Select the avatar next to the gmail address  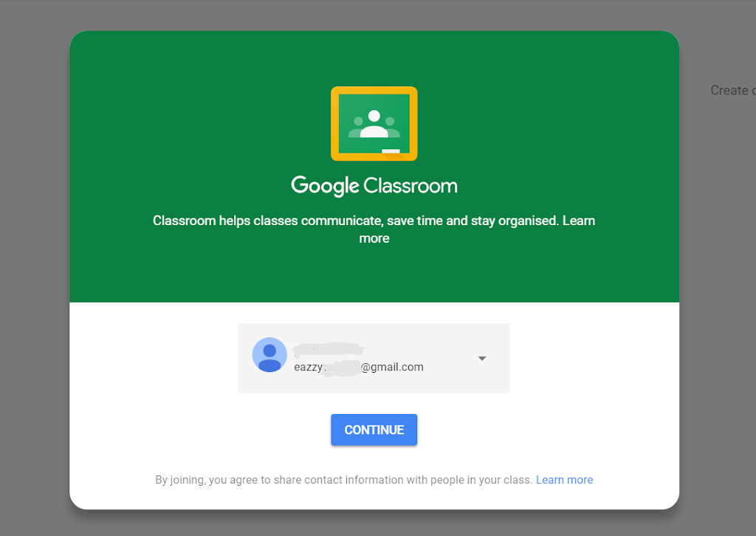click(x=269, y=354)
